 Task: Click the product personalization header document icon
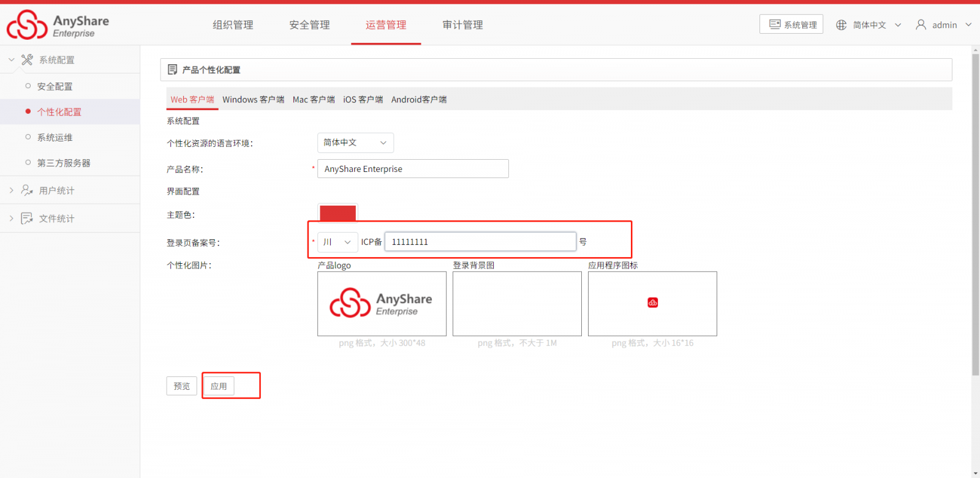[x=173, y=70]
